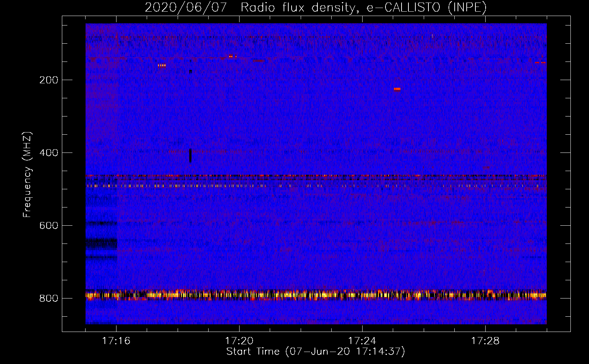The height and width of the screenshot is (364, 589).
Task: Click the bright yellow interference band near 800 MHz
Action: point(316,294)
